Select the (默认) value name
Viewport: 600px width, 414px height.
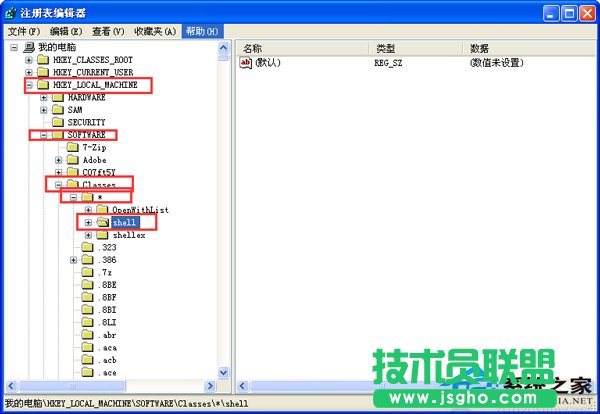[x=268, y=62]
